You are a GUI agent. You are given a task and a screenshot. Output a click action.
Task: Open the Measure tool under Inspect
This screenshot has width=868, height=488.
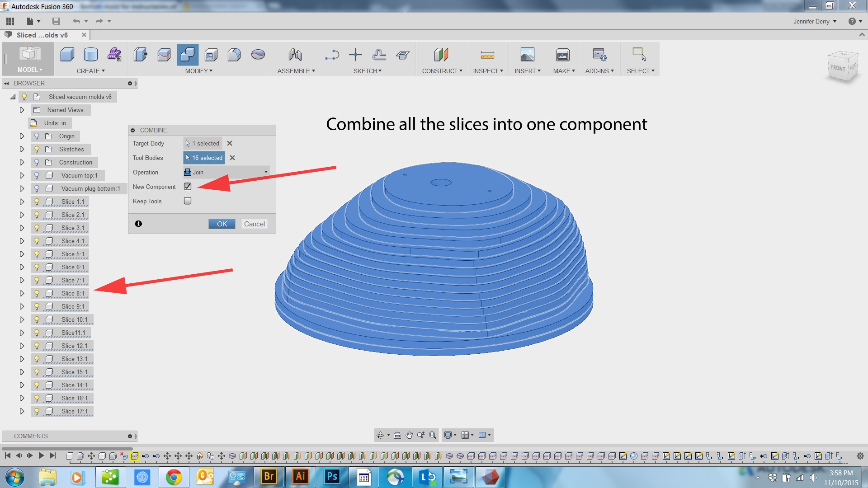click(x=487, y=55)
